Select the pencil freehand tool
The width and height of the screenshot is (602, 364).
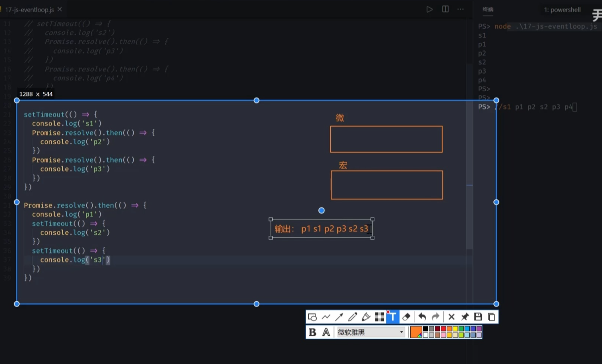353,317
